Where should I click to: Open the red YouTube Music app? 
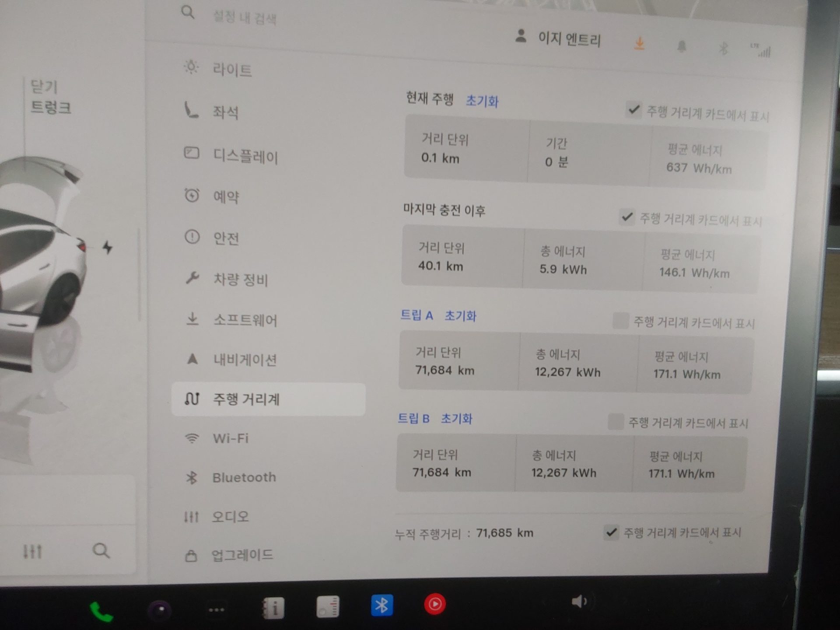coord(435,604)
